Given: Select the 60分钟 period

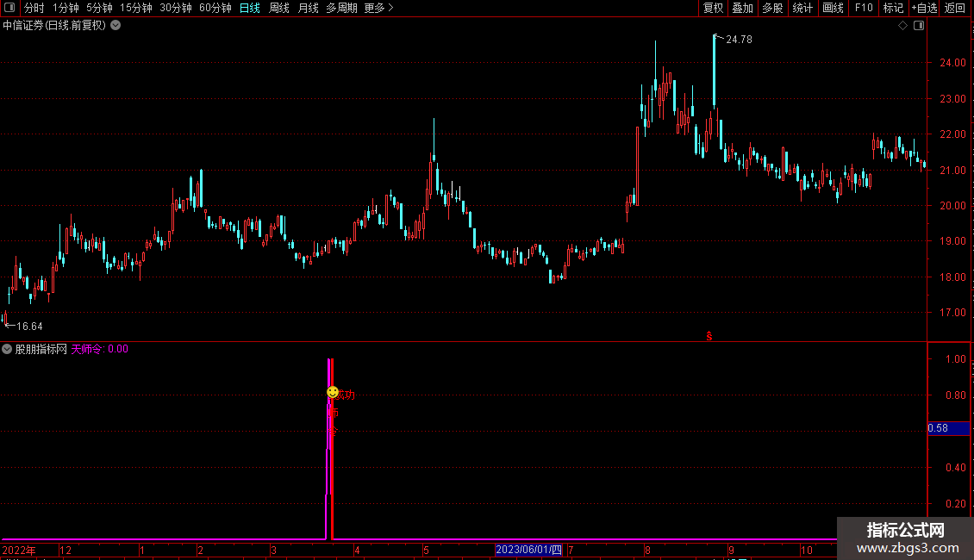Looking at the screenshot, I should pos(215,8).
